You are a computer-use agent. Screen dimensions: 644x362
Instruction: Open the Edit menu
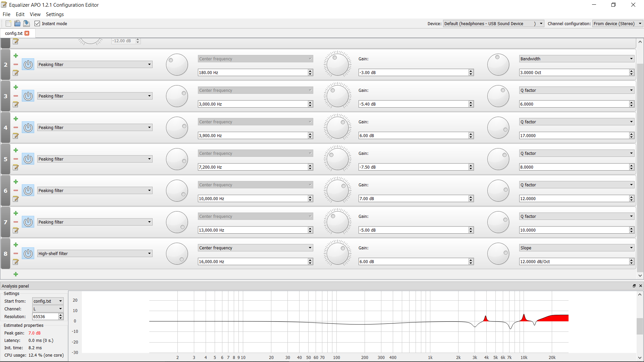[x=20, y=14]
